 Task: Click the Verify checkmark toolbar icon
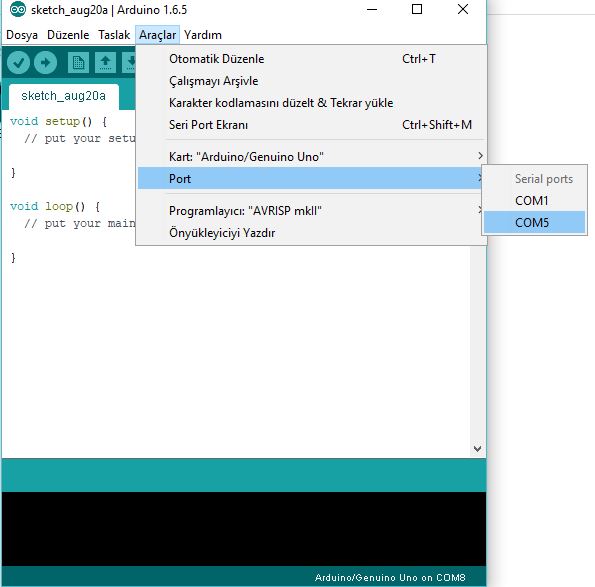18,62
